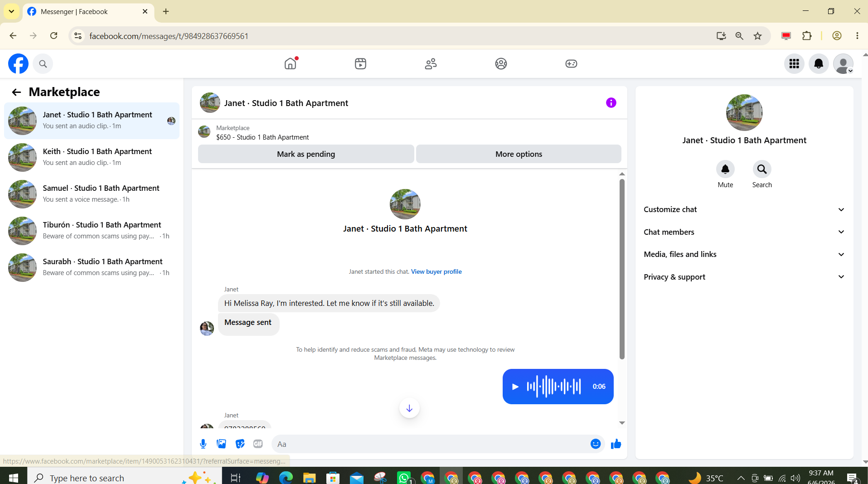Open site information icon in address bar

tap(78, 36)
